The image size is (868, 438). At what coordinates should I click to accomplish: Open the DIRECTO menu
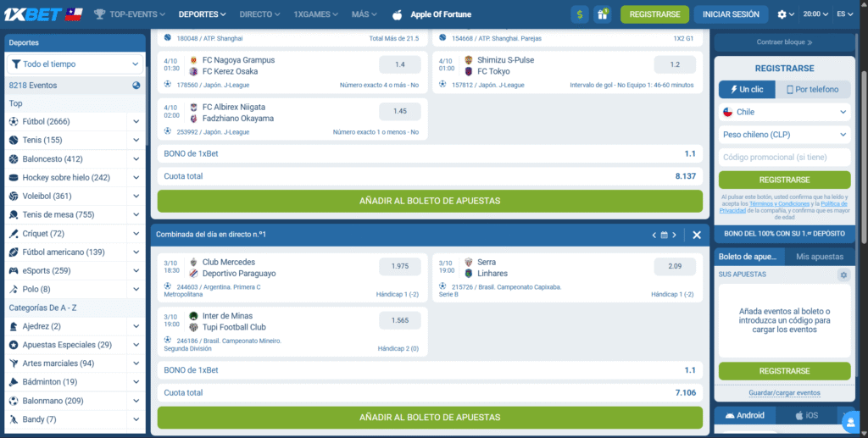tap(259, 14)
